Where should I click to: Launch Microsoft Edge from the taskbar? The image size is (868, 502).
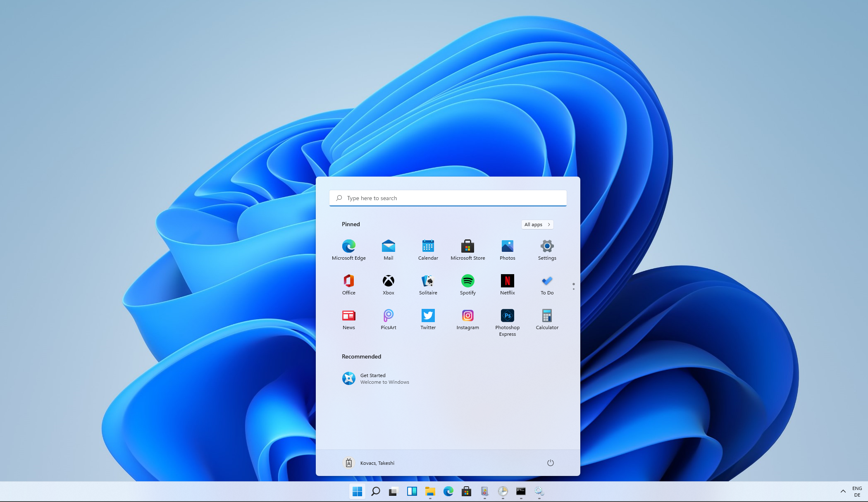click(x=448, y=492)
